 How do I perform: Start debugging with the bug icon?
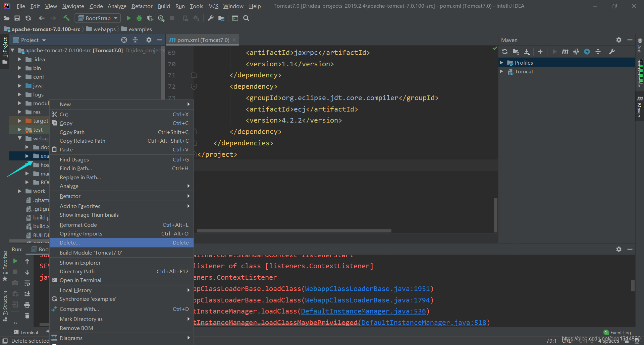[x=139, y=18]
